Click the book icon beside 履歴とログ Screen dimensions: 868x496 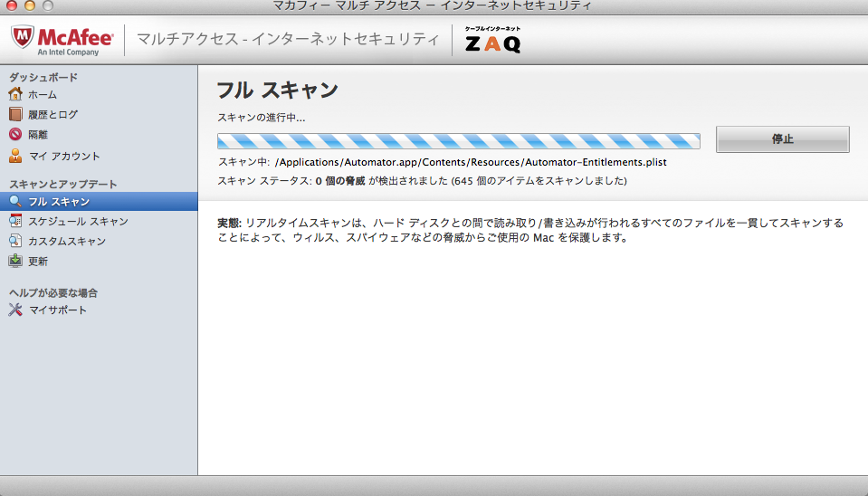(15, 114)
